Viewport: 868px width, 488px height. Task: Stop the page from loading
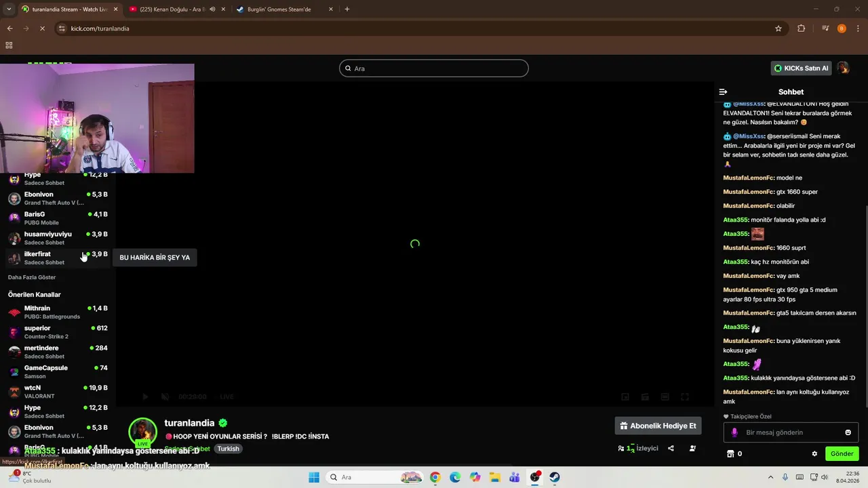[42, 28]
